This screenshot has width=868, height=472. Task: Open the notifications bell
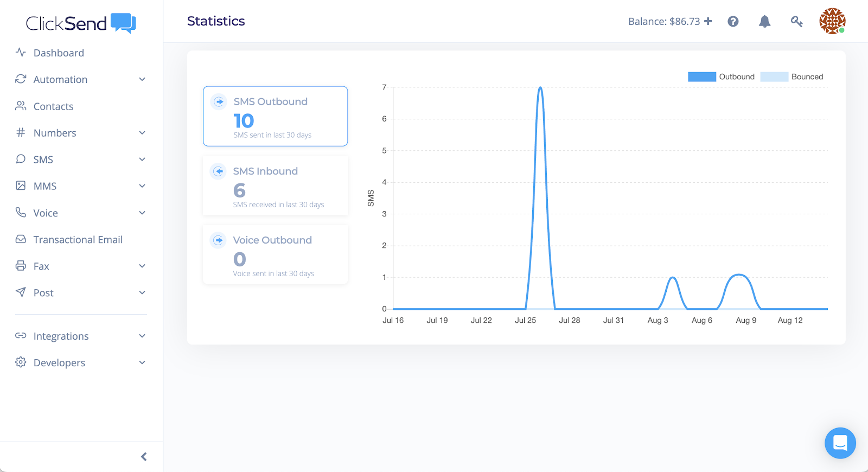764,22
